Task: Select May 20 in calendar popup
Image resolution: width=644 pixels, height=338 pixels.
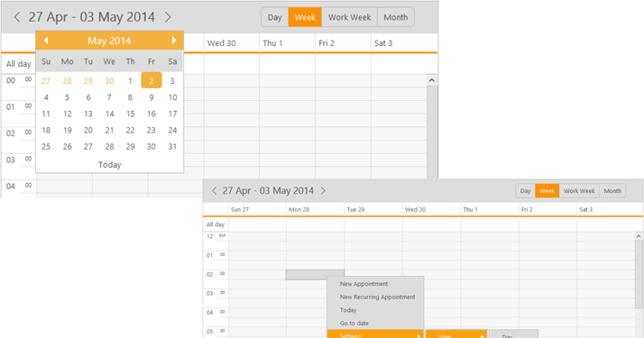Action: [87, 130]
